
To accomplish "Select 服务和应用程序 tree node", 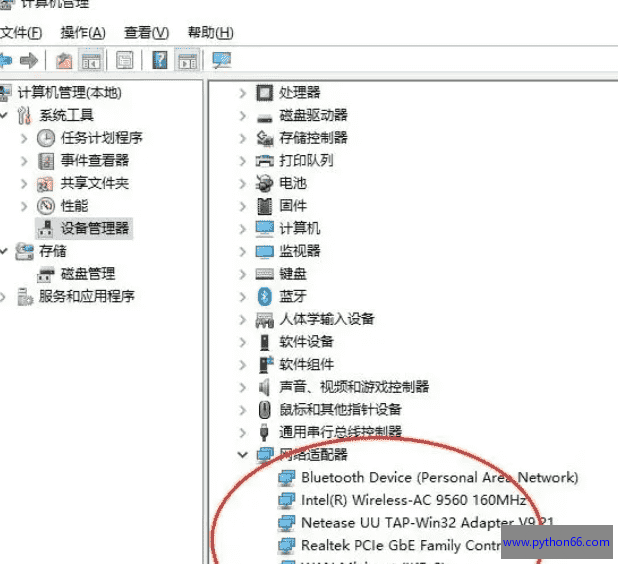I will [x=87, y=296].
